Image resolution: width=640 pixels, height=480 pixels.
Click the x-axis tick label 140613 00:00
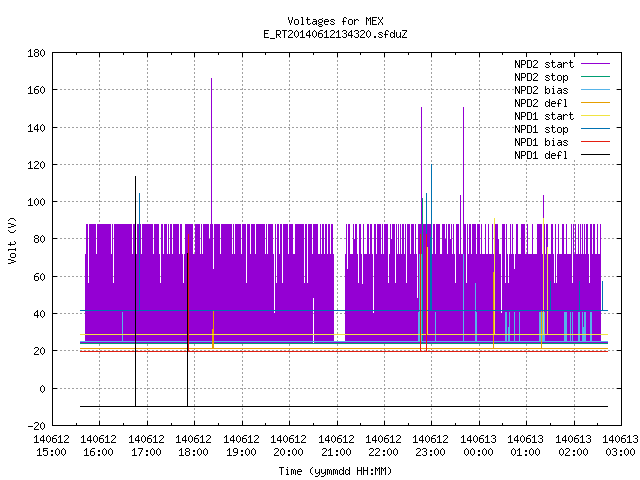(478, 446)
